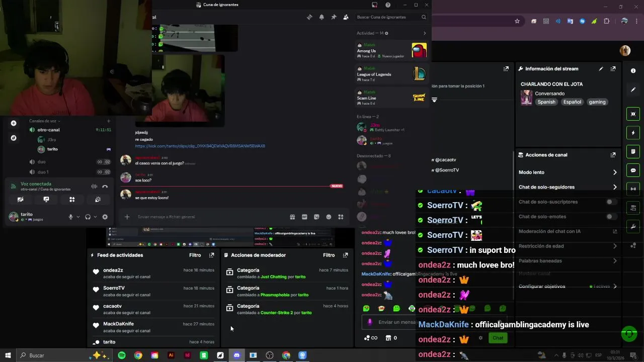The image size is (644, 362).
Task: Expand microphone input options arrow
Action: pos(78,217)
